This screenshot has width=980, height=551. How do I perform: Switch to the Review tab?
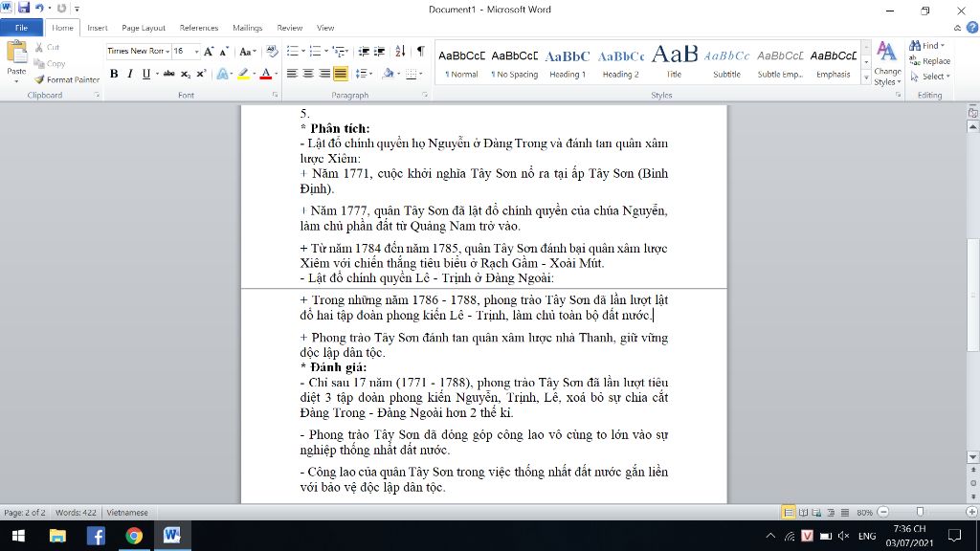click(x=289, y=28)
